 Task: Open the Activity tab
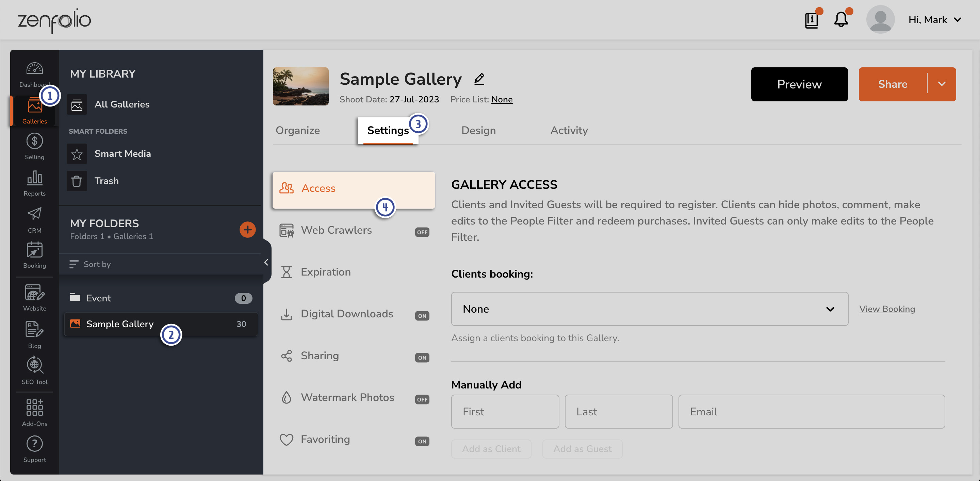click(x=569, y=130)
